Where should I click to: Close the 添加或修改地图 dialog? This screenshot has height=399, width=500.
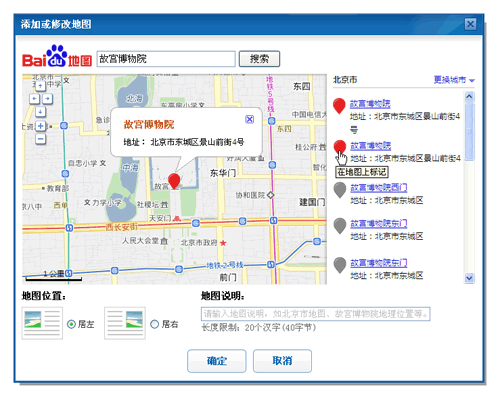470,24
